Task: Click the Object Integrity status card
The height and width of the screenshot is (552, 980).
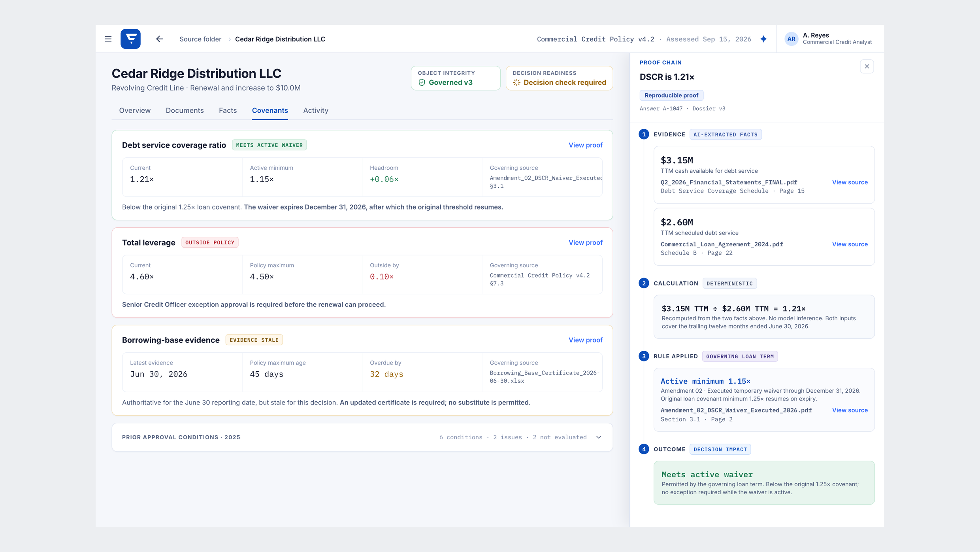Action: (456, 78)
